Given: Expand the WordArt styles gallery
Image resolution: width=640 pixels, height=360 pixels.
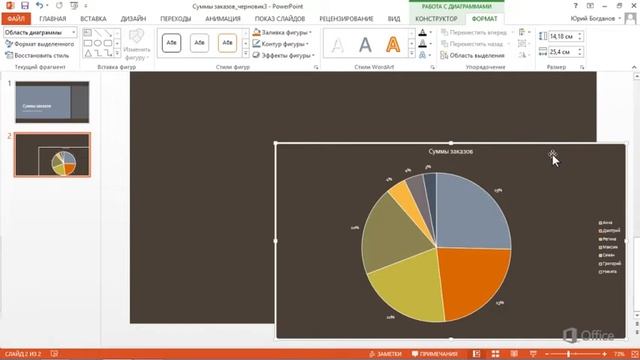Looking at the screenshot, I should (411, 54).
